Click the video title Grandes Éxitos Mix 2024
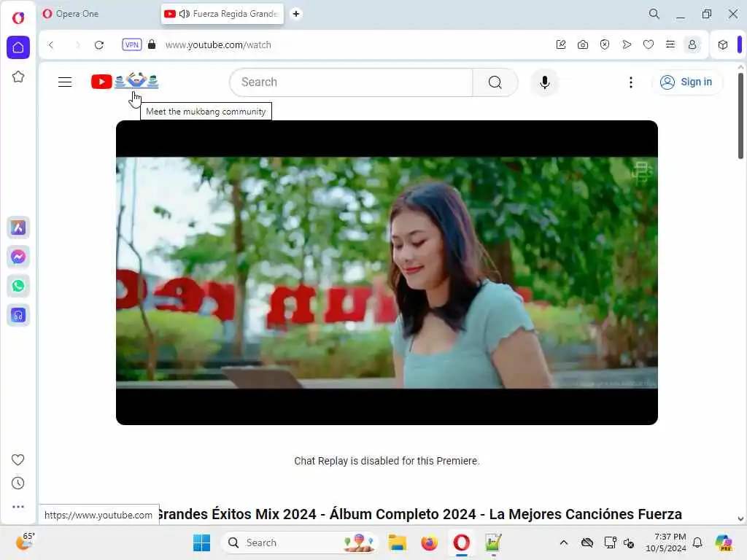The image size is (747, 560). [x=419, y=514]
